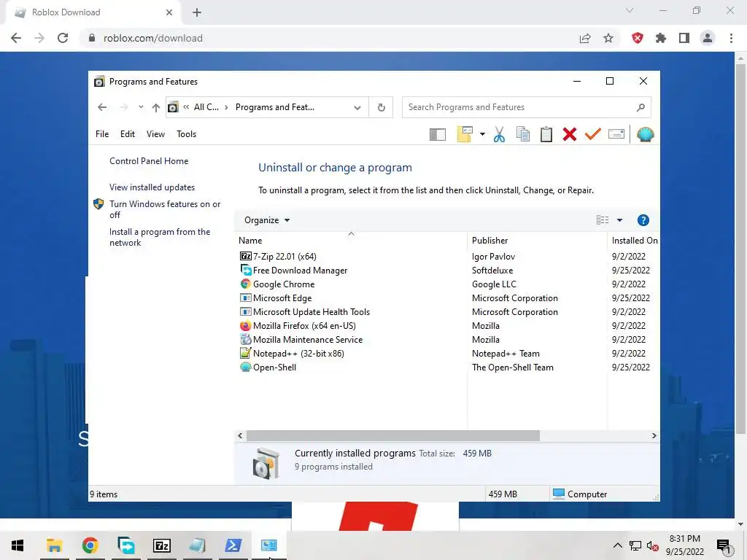Open Windows Start menu
This screenshot has width=747, height=560.
click(x=18, y=545)
